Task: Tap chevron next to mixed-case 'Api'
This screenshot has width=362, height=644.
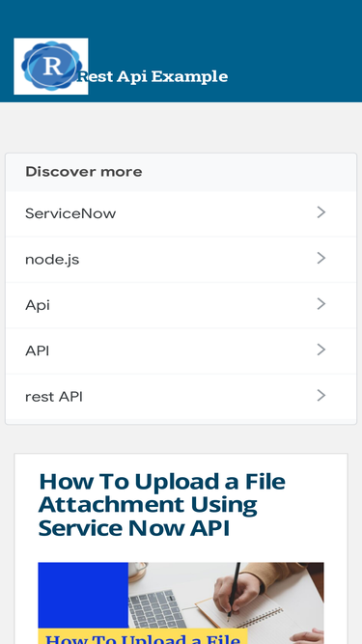Action: [321, 304]
